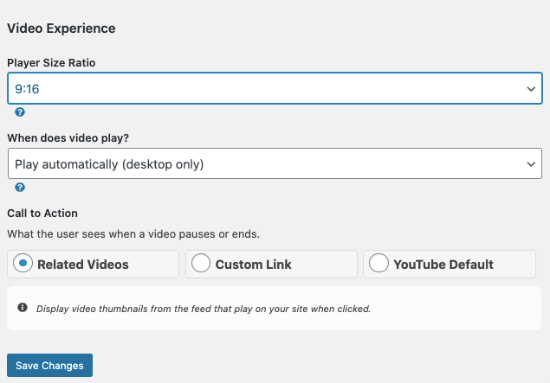Click the Save Changes button
Screen dimensions: 550x383
click(50, 365)
